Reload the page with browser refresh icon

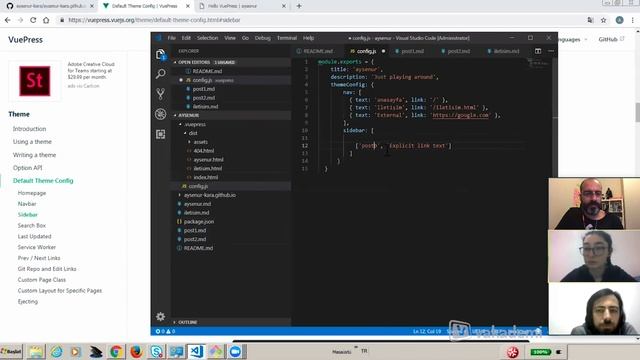[x=33, y=20]
